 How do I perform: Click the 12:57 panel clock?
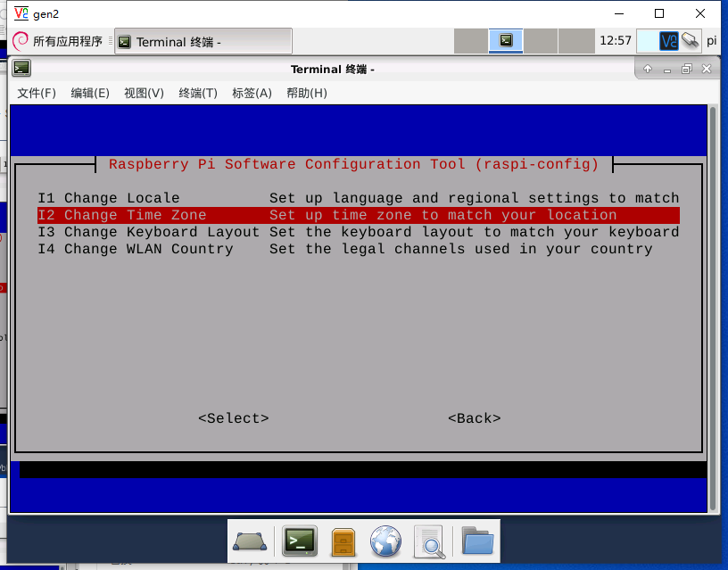coord(616,41)
